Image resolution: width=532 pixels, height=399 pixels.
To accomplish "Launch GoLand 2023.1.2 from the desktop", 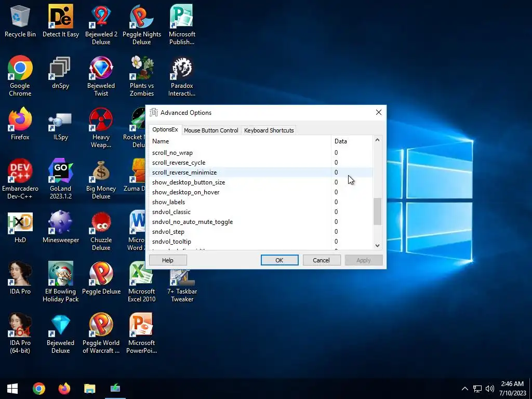I will [x=60, y=179].
